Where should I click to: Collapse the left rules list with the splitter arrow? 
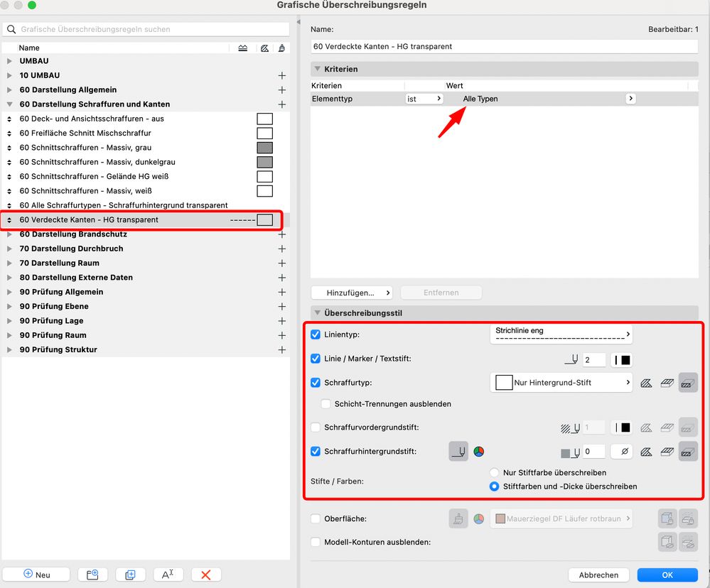(x=298, y=22)
